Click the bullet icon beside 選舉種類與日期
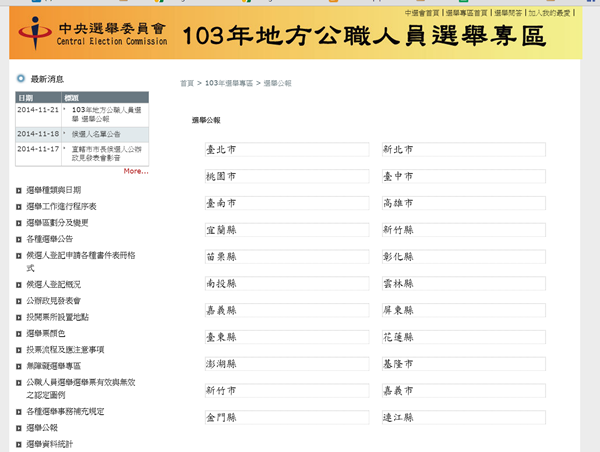The height and width of the screenshot is (452, 600). [19, 189]
